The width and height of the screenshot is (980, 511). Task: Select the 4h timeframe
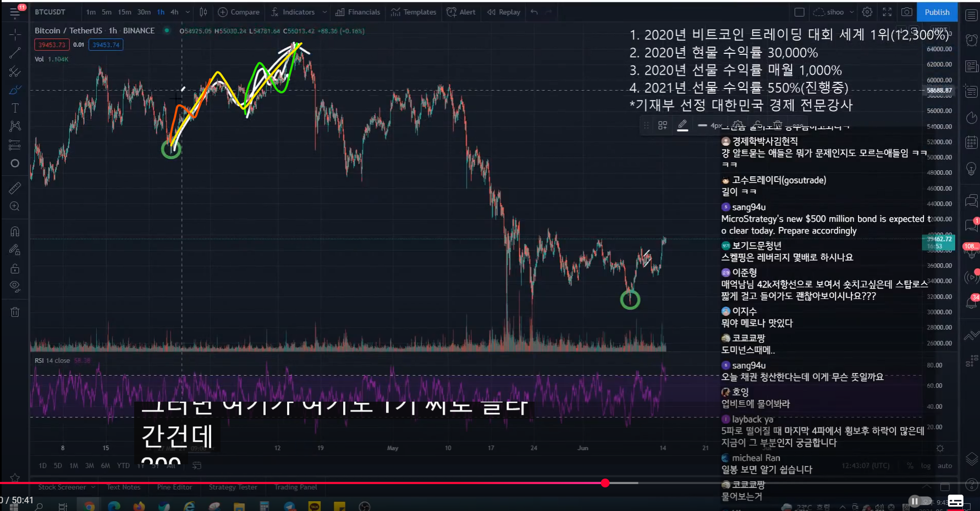click(174, 12)
